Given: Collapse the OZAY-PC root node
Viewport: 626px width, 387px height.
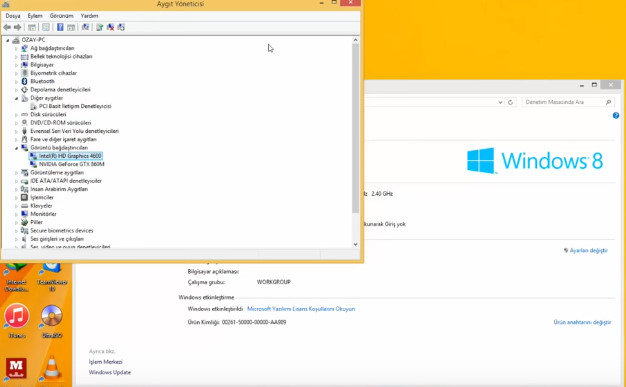Looking at the screenshot, I should click(8, 40).
